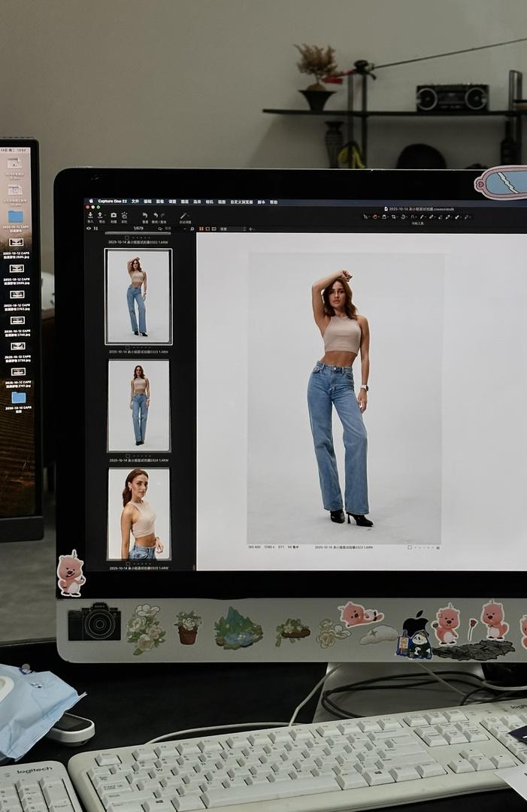
Task: Select the Rotate tool in cursor tools
Action: pos(404,217)
